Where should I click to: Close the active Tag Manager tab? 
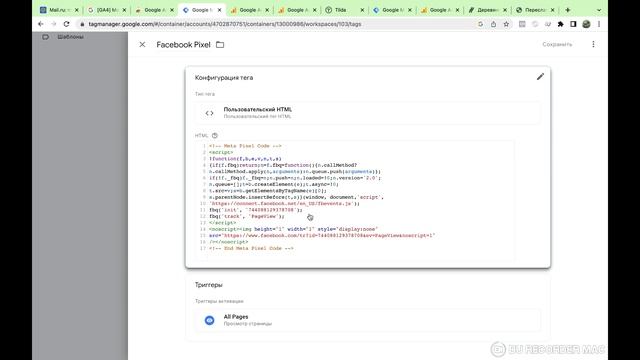(x=219, y=10)
